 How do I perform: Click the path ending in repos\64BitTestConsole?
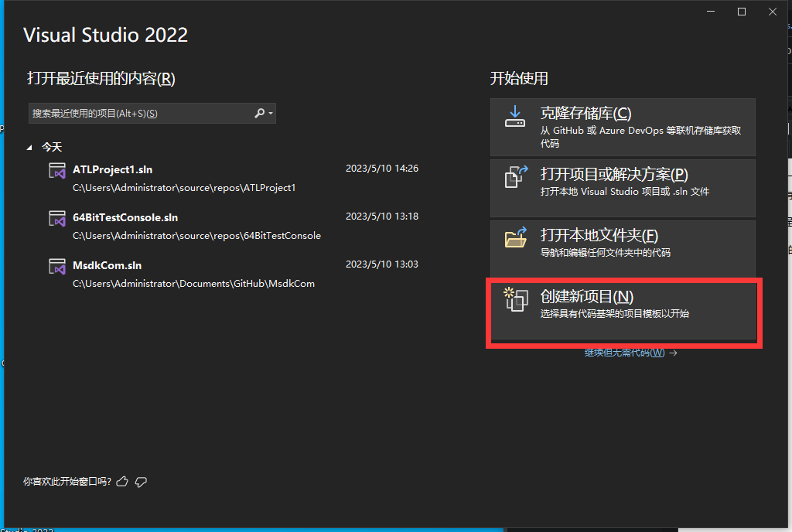pyautogui.click(x=196, y=236)
